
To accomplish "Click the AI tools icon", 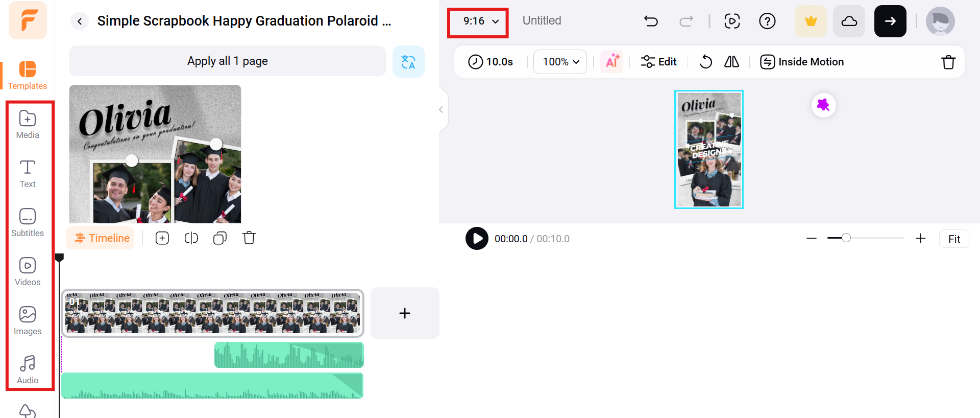I will click(x=612, y=62).
